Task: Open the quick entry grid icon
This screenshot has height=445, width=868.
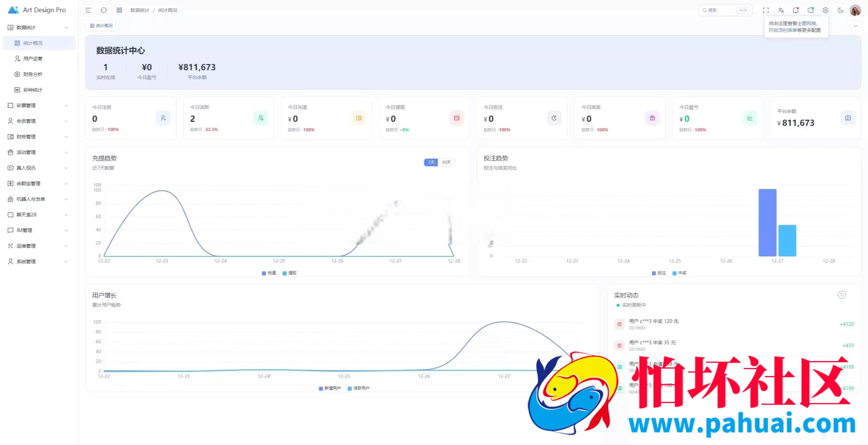Action: pyautogui.click(x=119, y=10)
